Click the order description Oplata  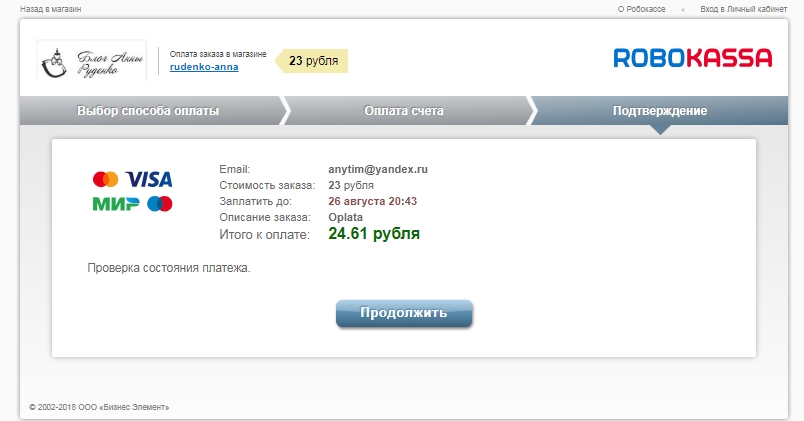[x=346, y=217]
